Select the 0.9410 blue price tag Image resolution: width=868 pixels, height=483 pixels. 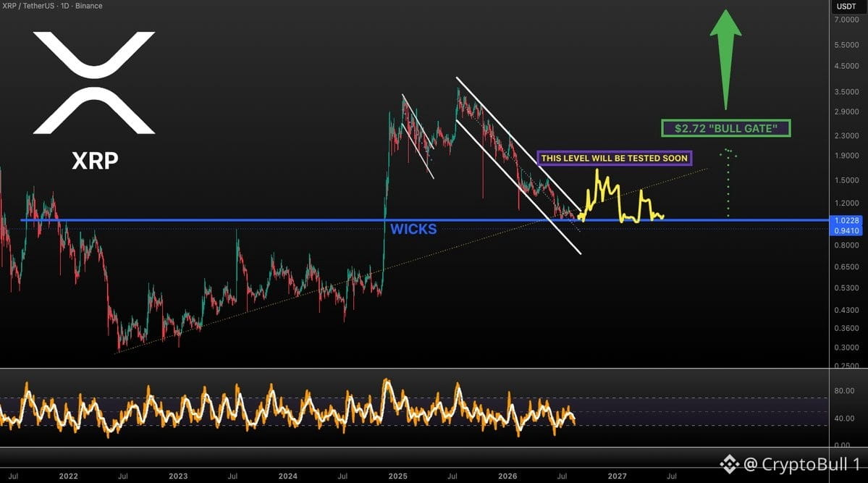(x=846, y=230)
